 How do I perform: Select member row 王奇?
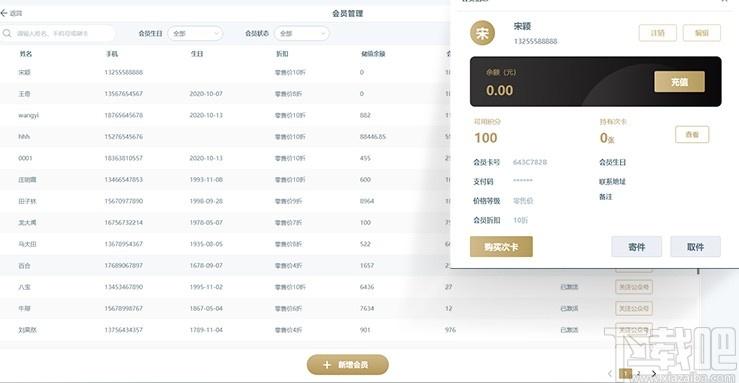click(x=225, y=94)
